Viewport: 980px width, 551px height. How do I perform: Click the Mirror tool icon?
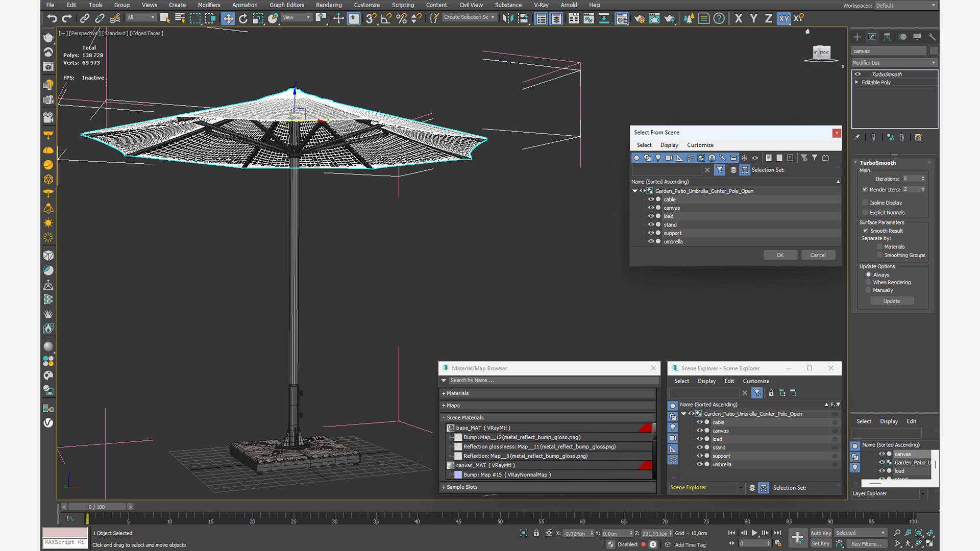(x=508, y=18)
